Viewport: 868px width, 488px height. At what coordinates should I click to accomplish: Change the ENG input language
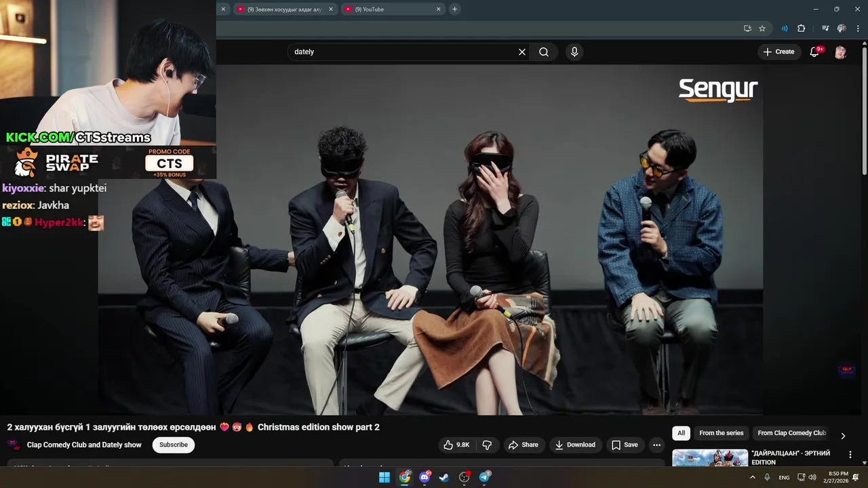(784, 478)
